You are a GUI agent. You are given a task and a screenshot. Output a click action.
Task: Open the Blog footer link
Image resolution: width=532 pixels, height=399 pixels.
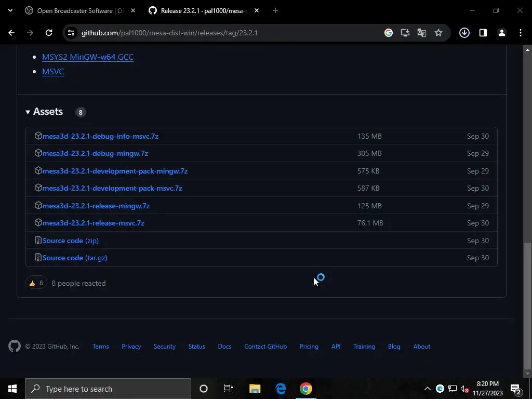click(x=394, y=347)
